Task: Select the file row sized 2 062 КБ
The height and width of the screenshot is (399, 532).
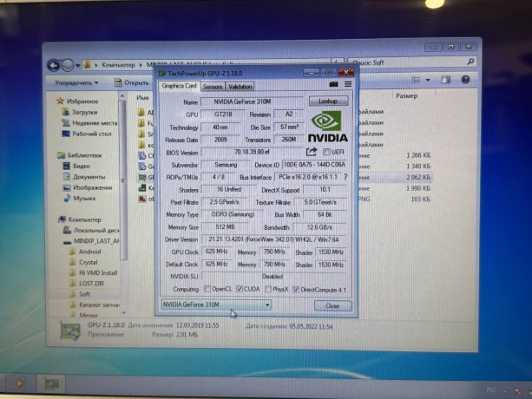Action: (285, 177)
